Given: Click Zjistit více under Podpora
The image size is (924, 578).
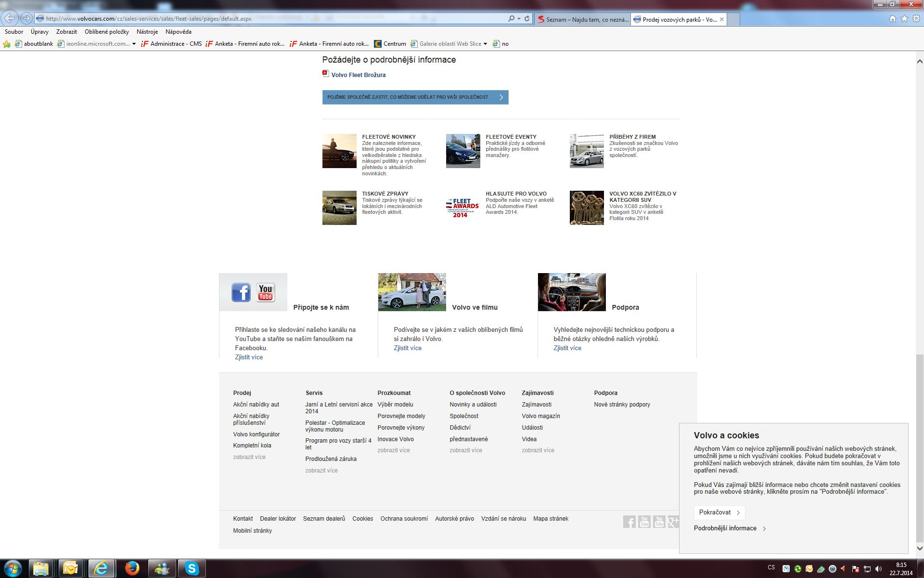Looking at the screenshot, I should (567, 348).
